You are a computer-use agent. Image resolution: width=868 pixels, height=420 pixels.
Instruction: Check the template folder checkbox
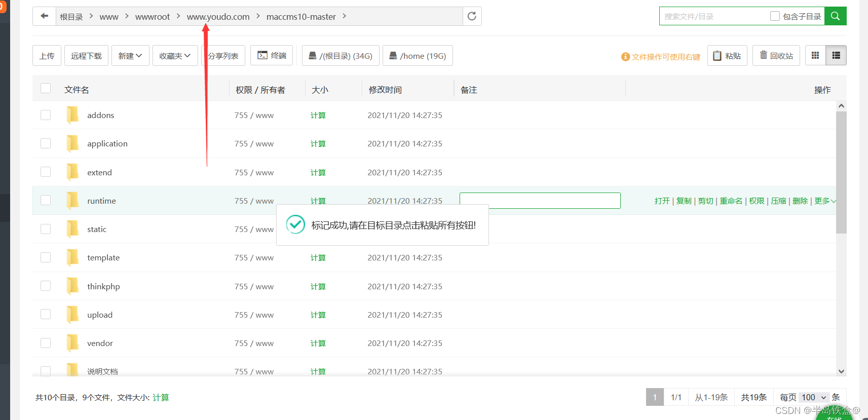tap(46, 257)
